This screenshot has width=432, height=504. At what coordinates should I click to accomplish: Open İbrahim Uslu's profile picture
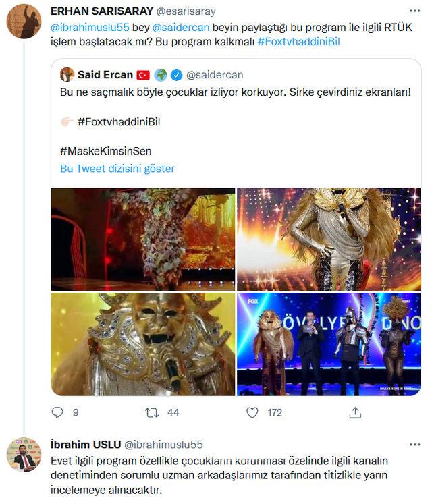click(24, 455)
